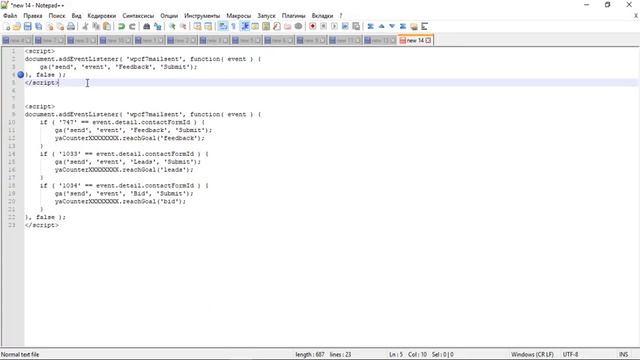Run macro multiple times icon
The width and height of the screenshot is (640, 360).
pos(345,27)
